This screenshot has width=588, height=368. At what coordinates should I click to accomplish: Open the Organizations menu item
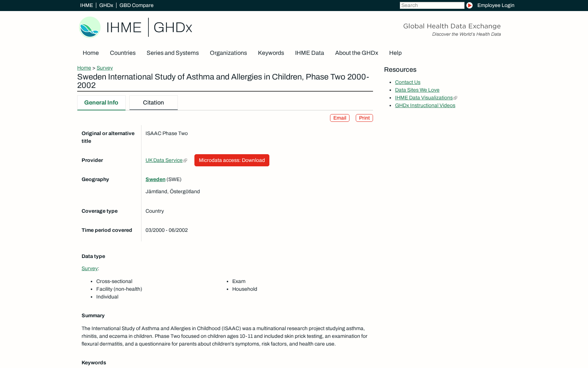coord(228,53)
